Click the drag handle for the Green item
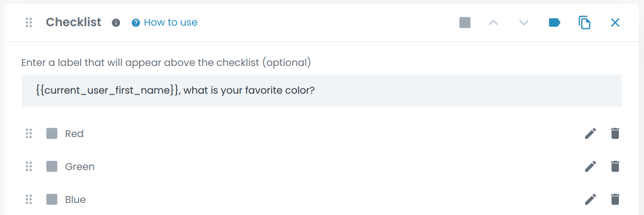Screen dimensions: 644x215 (29, 166)
